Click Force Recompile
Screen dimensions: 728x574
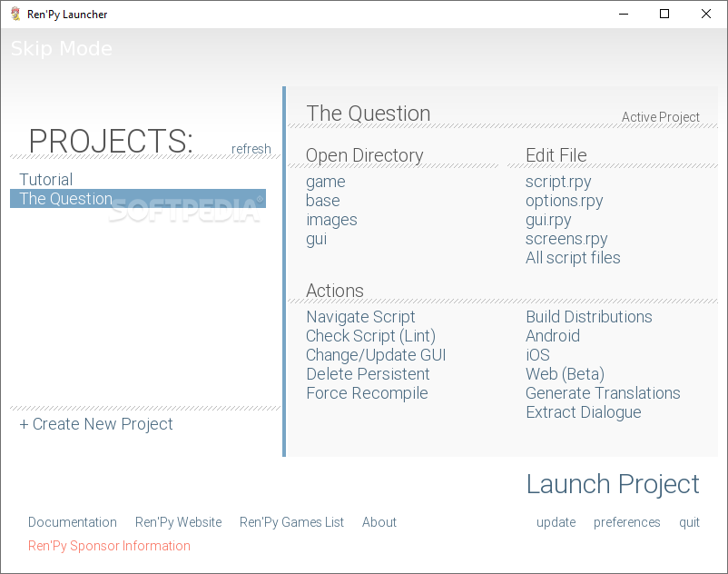tap(367, 393)
